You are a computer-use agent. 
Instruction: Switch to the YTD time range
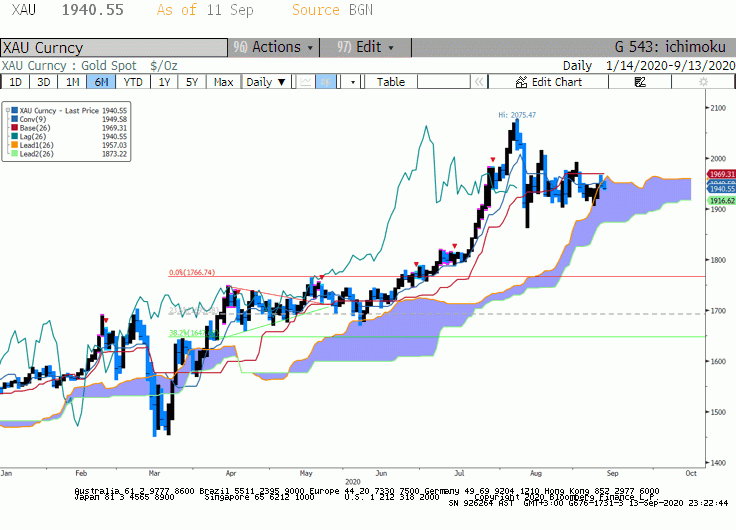coord(133,82)
